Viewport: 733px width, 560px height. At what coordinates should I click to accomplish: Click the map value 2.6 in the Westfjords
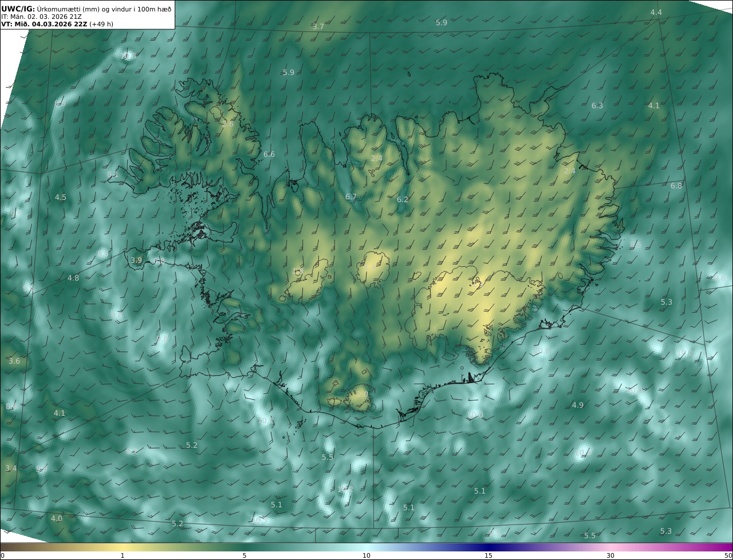228,124
